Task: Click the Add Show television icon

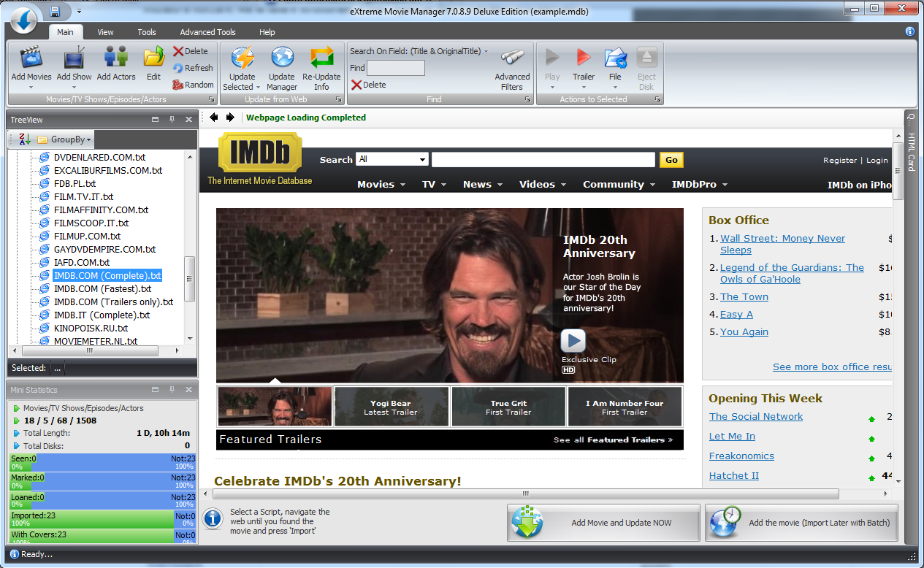Action: coord(75,58)
